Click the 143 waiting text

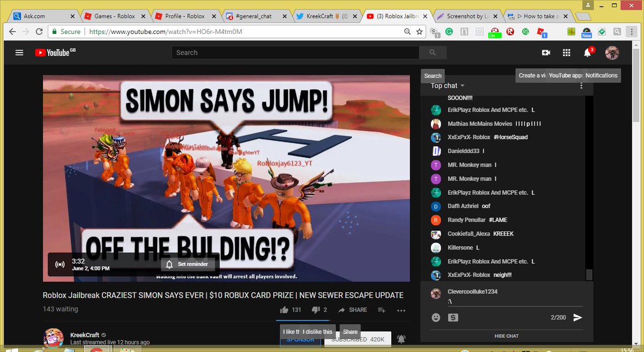(61, 309)
